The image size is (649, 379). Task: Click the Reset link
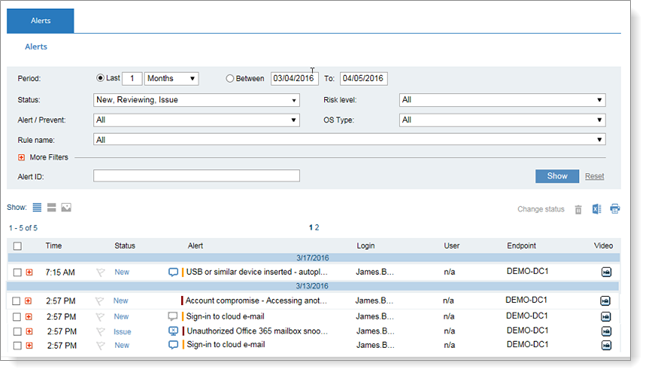(x=594, y=176)
